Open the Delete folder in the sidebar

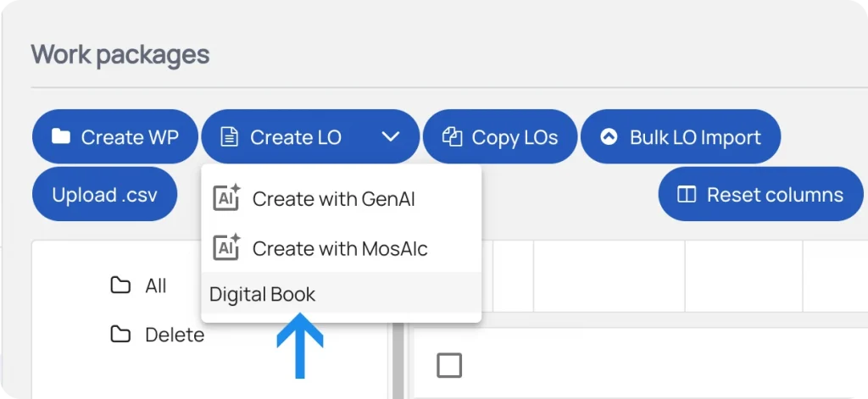pos(174,335)
